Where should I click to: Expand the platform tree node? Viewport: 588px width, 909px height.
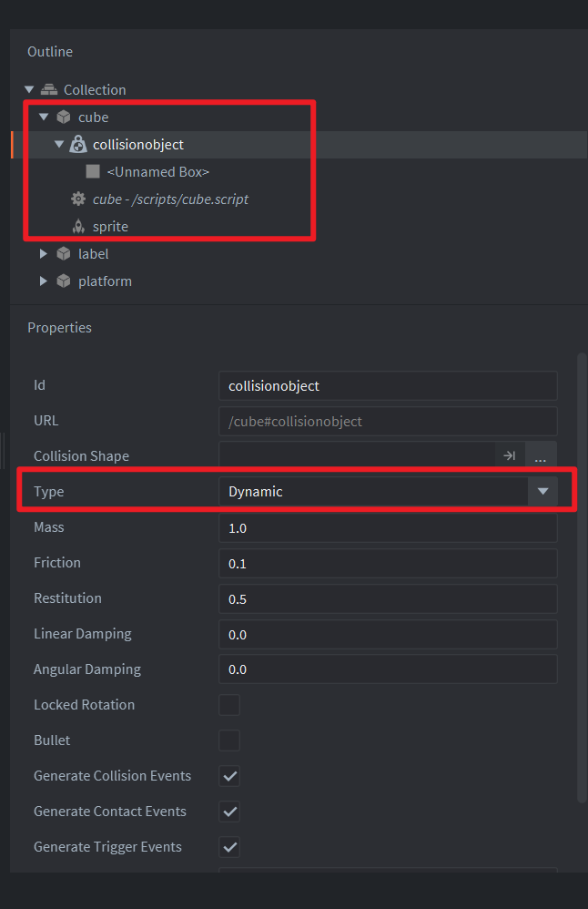tap(43, 281)
